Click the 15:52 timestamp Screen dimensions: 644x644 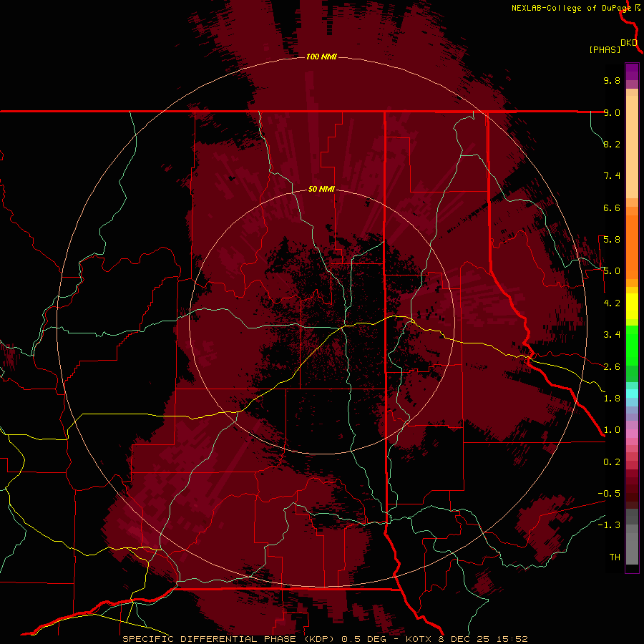point(513,639)
